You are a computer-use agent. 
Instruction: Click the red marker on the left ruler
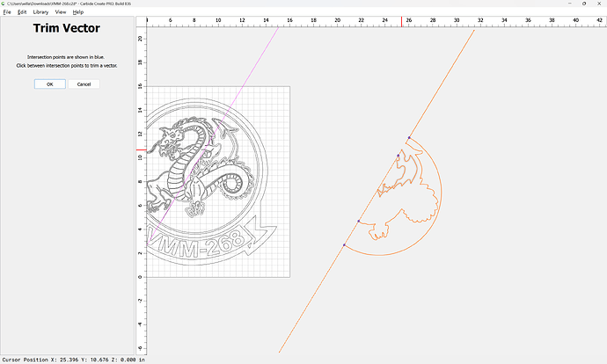[x=140, y=149]
